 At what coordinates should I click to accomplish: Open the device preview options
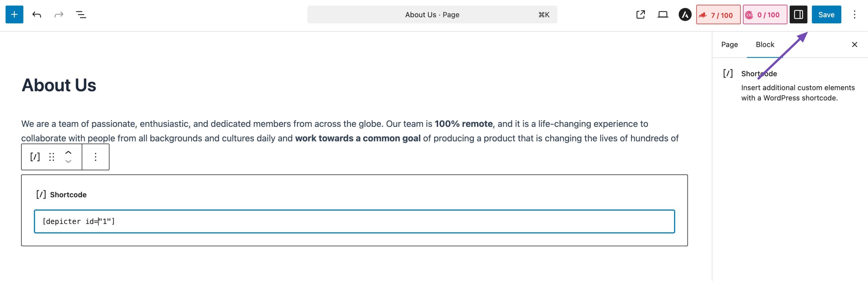pyautogui.click(x=663, y=15)
